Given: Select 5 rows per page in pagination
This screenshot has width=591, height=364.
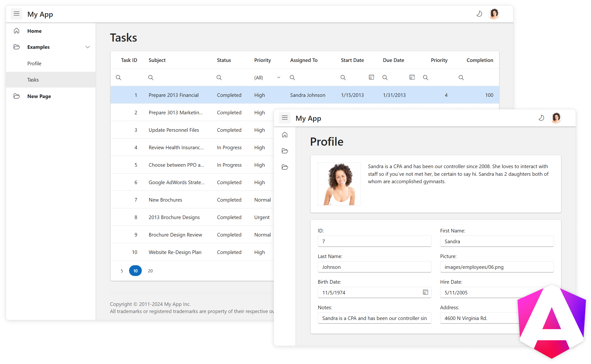Looking at the screenshot, I should [122, 270].
